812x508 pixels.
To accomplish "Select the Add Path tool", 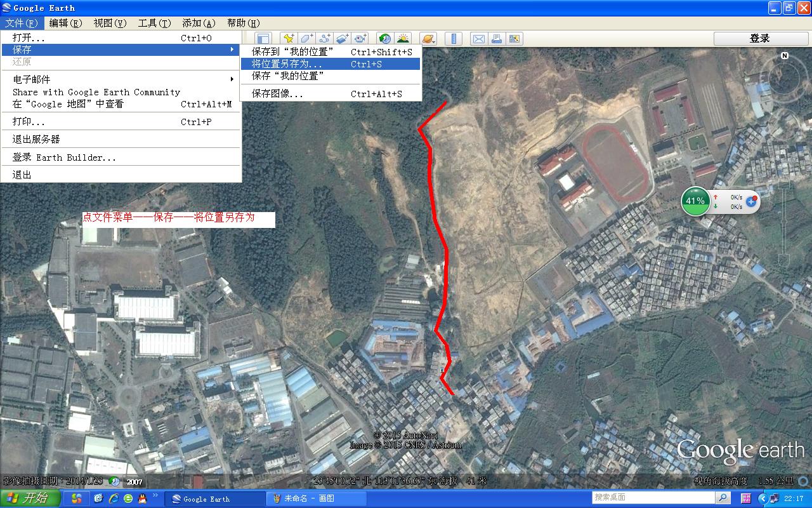I will (325, 39).
